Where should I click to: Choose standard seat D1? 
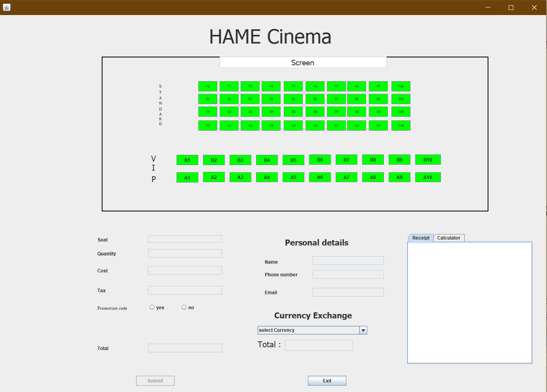(x=208, y=112)
